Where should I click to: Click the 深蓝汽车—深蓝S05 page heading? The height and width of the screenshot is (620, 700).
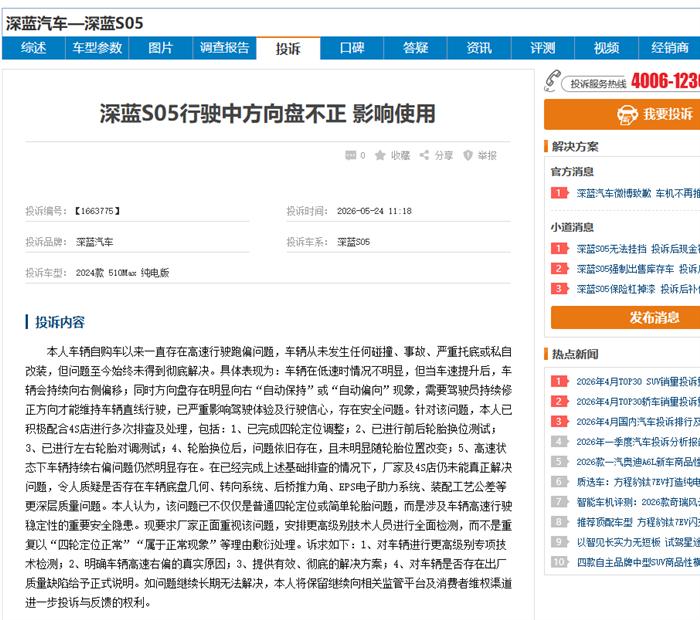point(75,23)
